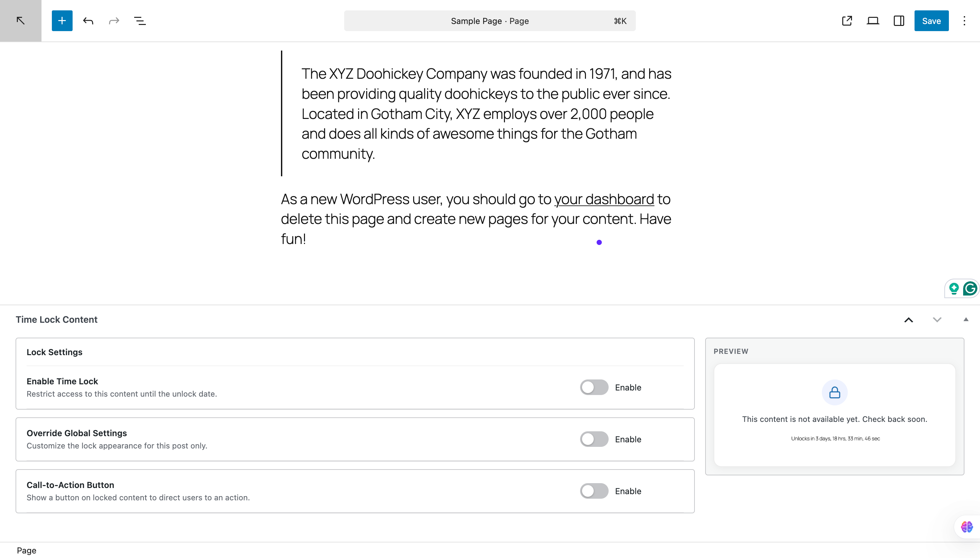
Task: Click the purple cursor dot in content
Action: tap(599, 242)
